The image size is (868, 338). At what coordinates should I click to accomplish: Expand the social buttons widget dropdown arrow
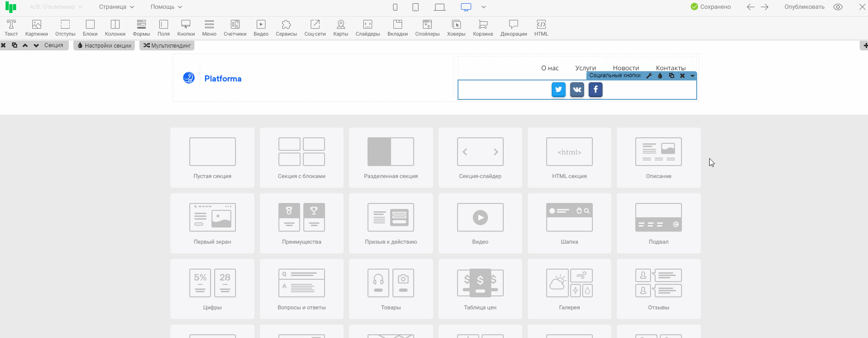point(693,76)
